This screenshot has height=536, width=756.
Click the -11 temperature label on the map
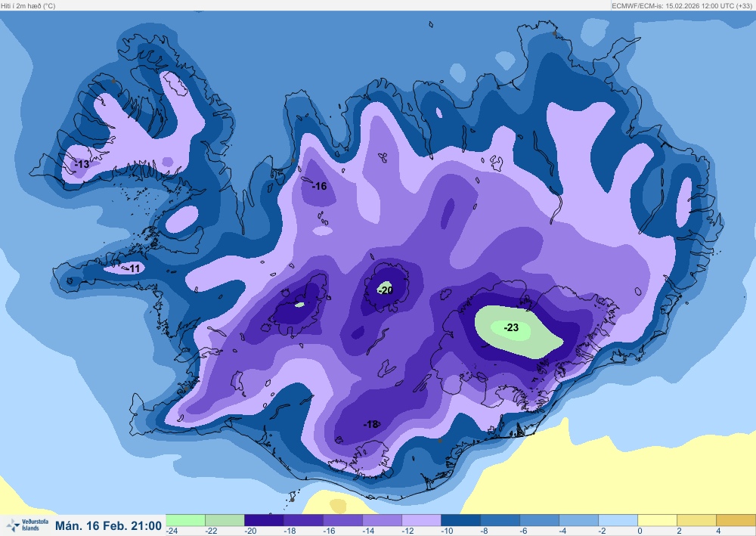coord(132,268)
